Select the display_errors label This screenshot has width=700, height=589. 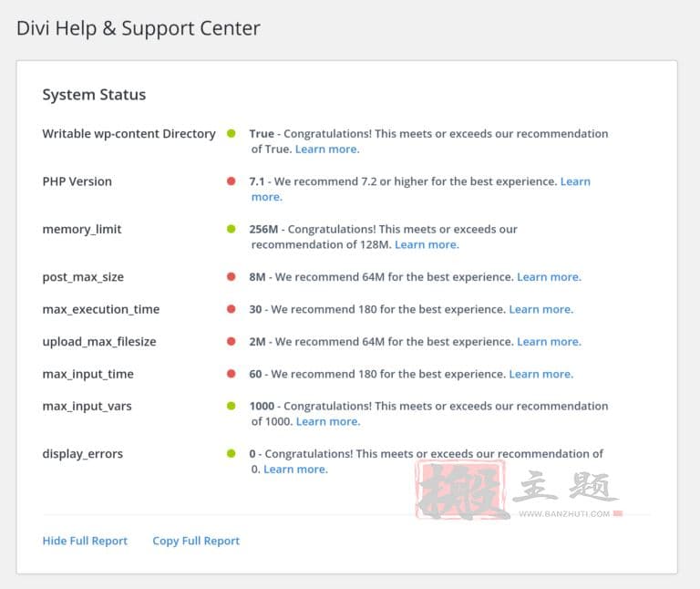(83, 454)
